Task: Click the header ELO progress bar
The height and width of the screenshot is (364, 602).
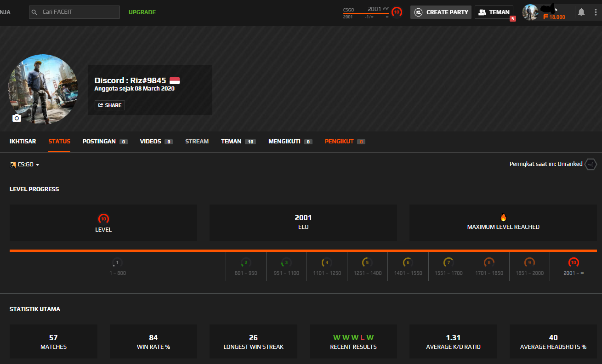Action: (366, 13)
